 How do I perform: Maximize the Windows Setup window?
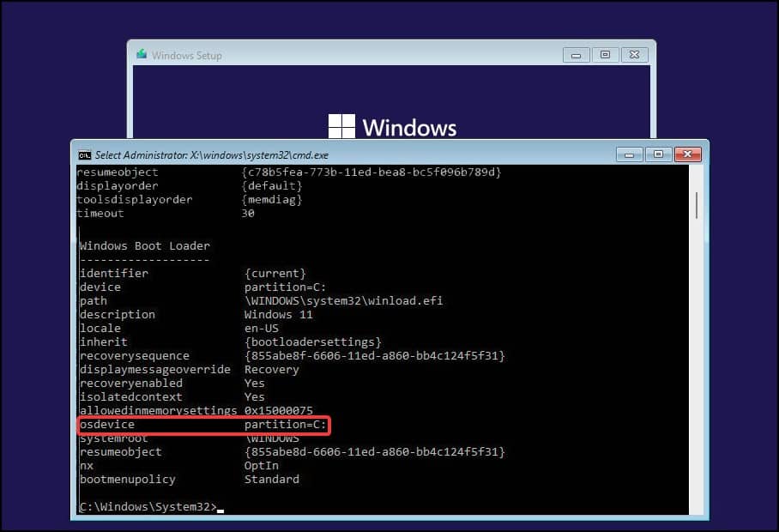(605, 55)
